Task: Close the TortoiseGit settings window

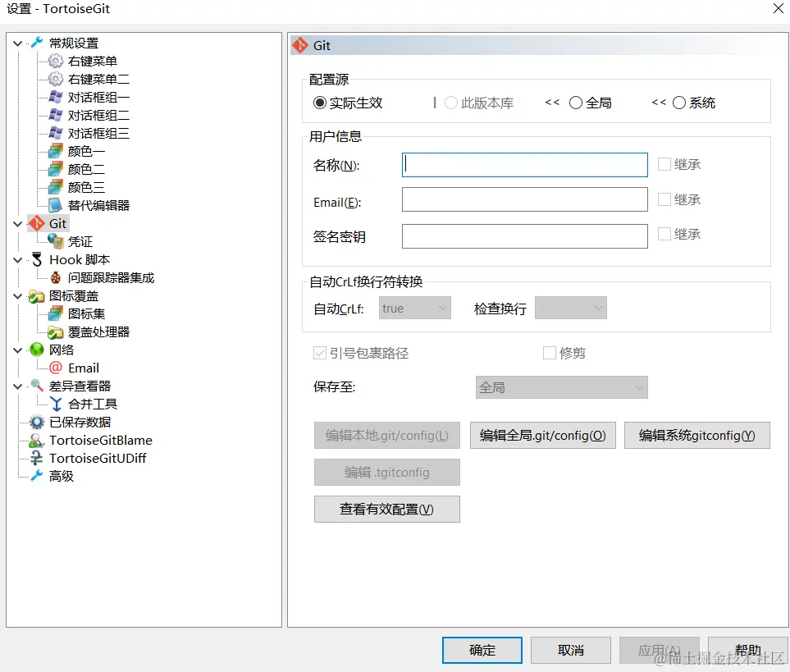Action: (x=778, y=8)
